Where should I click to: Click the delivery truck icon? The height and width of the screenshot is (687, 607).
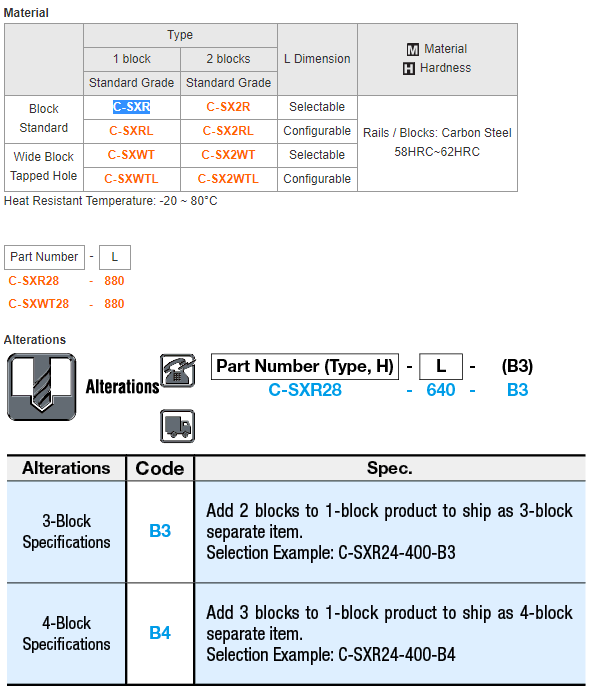177,426
